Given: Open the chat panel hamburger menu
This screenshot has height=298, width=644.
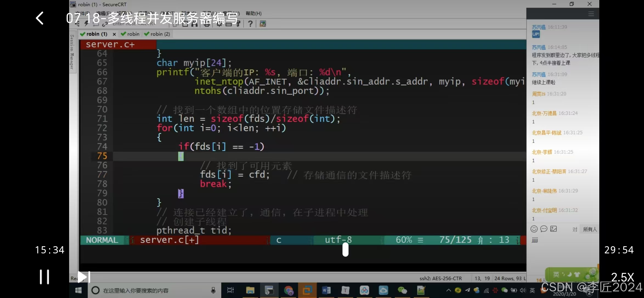Looking at the screenshot, I should pos(591,14).
